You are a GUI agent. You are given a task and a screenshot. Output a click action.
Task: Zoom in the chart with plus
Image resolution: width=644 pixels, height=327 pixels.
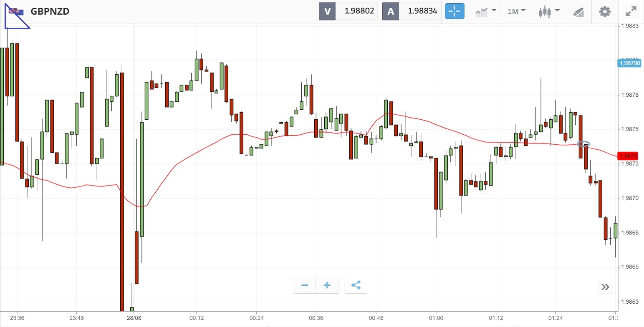click(x=327, y=285)
